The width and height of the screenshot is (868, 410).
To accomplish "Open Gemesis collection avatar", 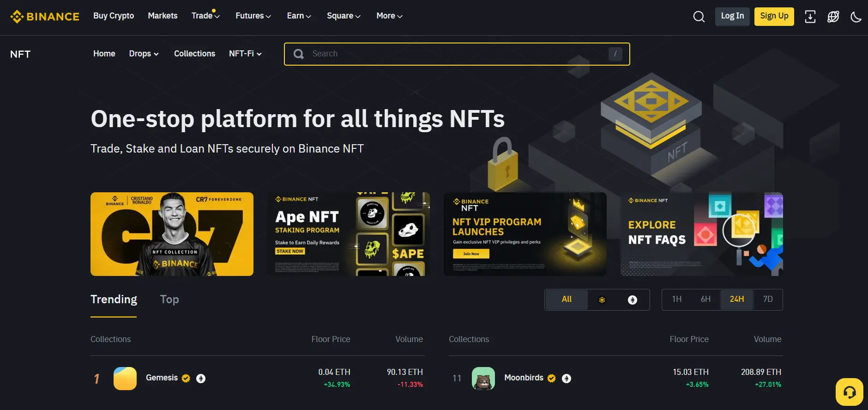I will [x=125, y=379].
